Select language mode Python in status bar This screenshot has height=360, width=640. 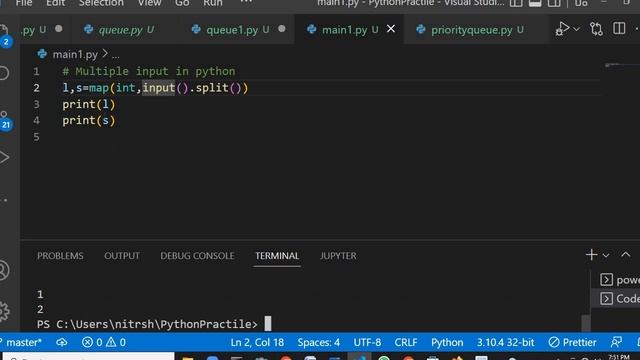[447, 342]
